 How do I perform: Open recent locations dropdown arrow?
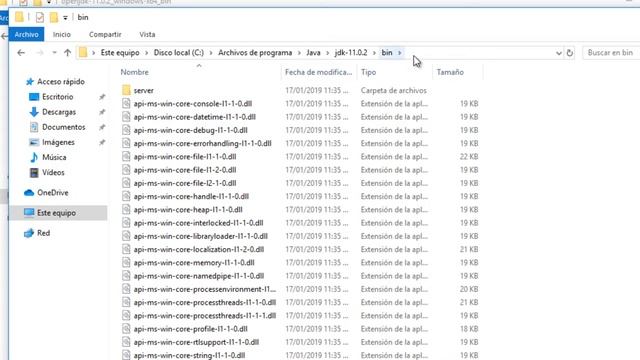point(54,53)
